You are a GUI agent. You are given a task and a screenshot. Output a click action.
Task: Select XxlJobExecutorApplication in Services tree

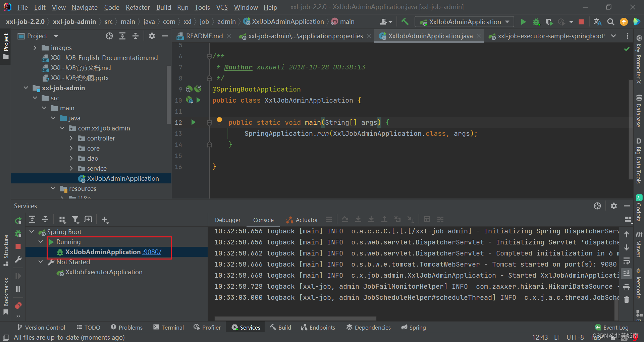[104, 272]
